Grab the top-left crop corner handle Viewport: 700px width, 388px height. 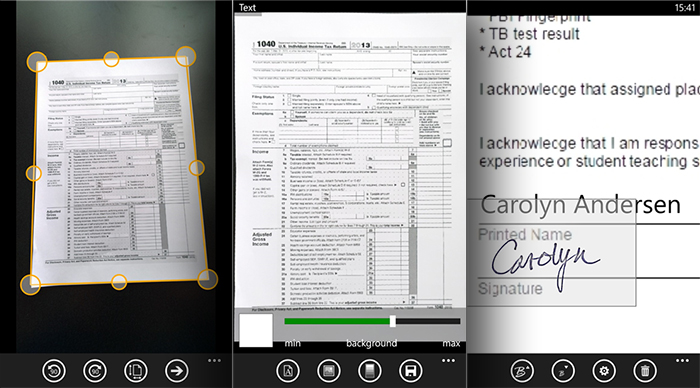point(37,62)
